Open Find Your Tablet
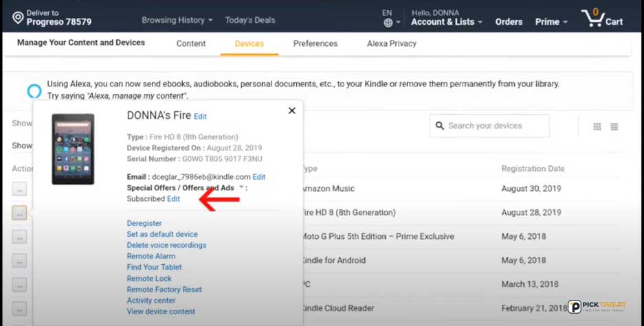Image resolution: width=644 pixels, height=326 pixels. point(154,268)
